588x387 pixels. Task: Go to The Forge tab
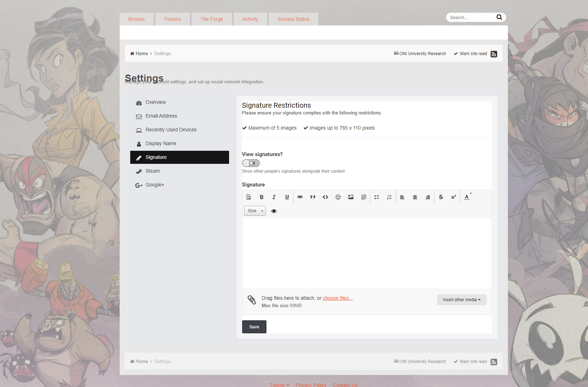pos(212,19)
